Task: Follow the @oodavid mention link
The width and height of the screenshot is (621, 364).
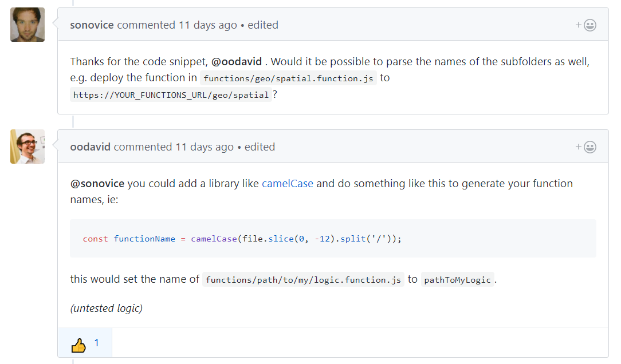Action: click(x=237, y=61)
